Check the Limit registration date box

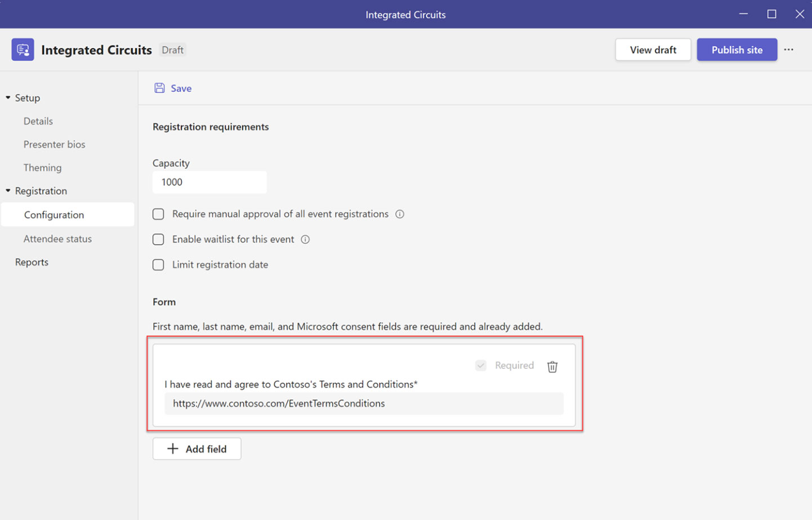[x=158, y=265]
